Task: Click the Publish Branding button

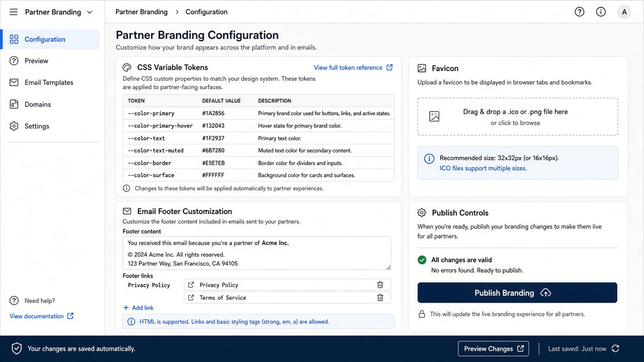Action: tap(517, 293)
